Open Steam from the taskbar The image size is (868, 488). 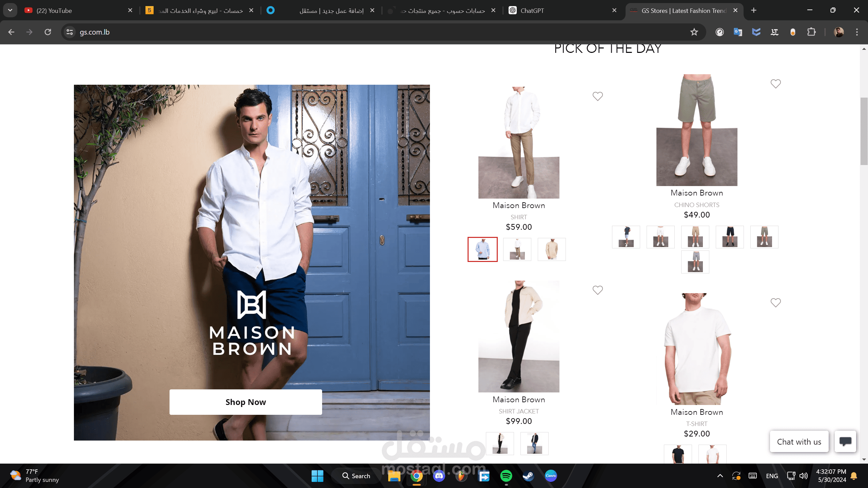coord(528,476)
